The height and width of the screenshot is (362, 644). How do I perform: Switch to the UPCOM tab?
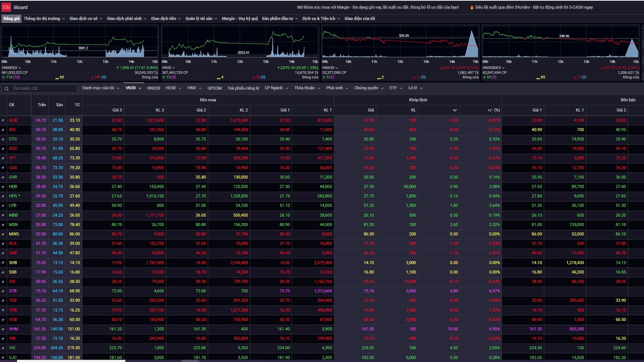click(x=215, y=88)
